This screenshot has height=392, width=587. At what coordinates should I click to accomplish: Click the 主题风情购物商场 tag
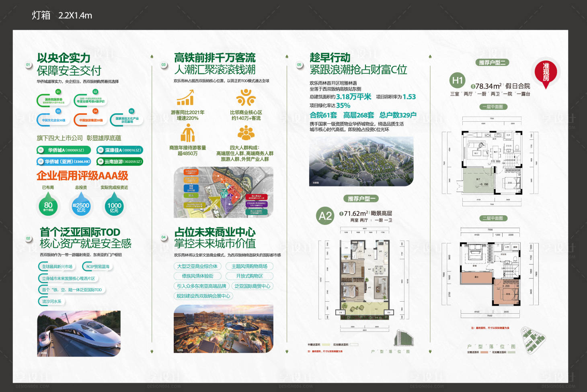pyautogui.click(x=249, y=266)
